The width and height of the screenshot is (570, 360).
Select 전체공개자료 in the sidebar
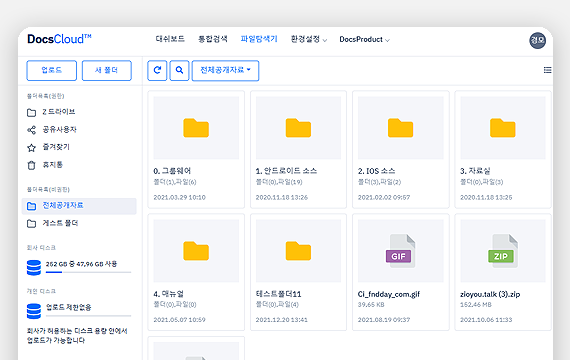pos(79,206)
